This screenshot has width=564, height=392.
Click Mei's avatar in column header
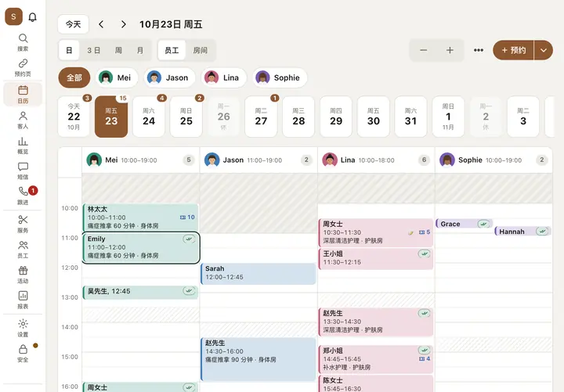[x=94, y=160]
